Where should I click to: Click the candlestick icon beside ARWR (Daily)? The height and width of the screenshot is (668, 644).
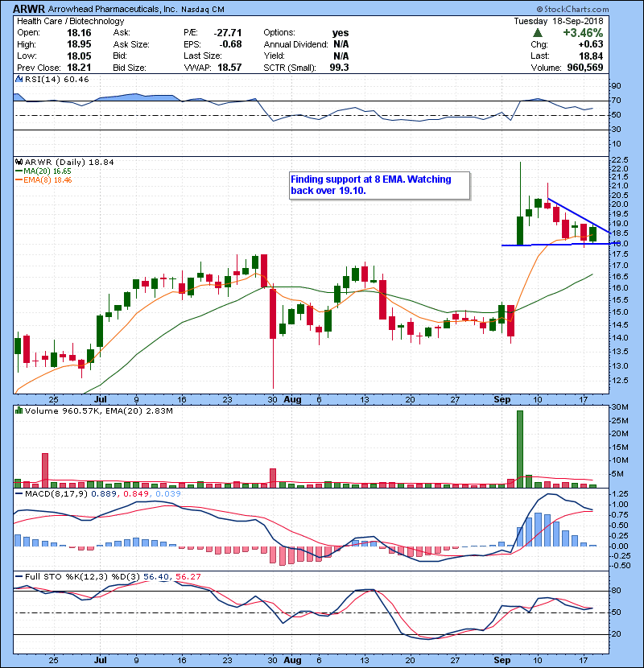pos(19,162)
